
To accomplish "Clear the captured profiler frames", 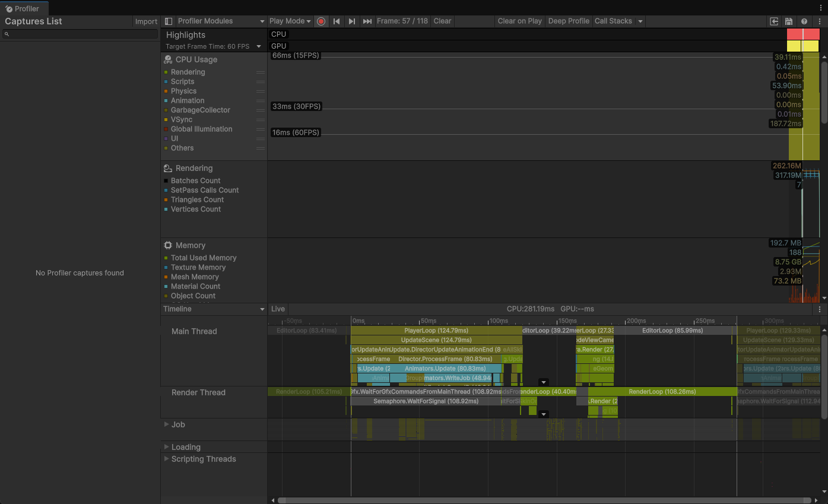I will (x=442, y=21).
